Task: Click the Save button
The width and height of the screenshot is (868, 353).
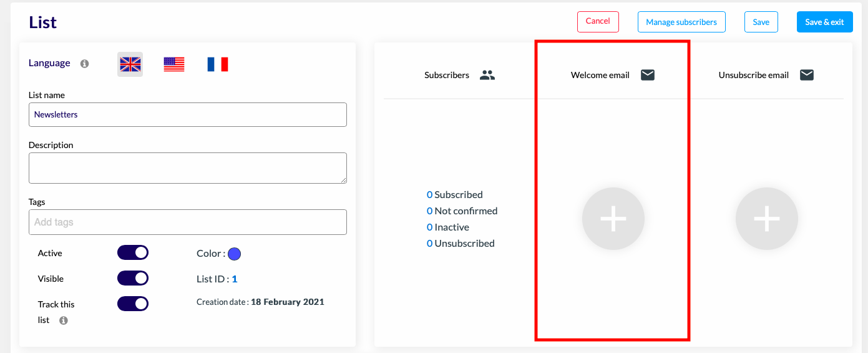Action: 761,22
